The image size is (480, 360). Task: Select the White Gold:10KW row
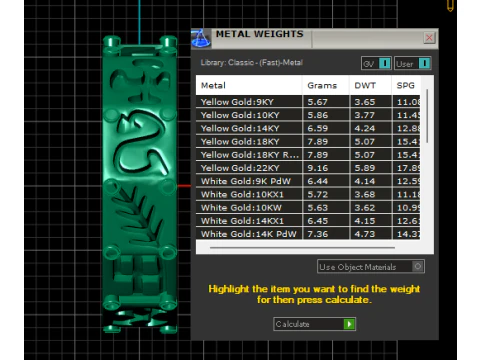[308, 207]
